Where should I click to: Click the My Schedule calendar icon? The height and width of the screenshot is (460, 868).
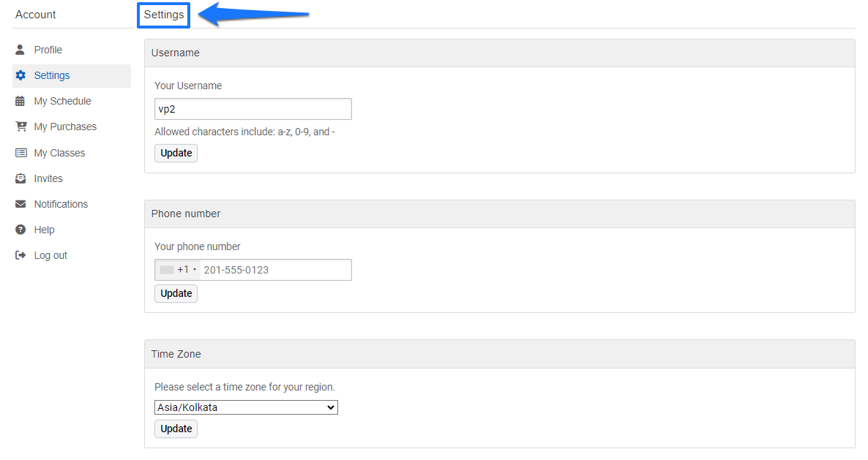20,101
